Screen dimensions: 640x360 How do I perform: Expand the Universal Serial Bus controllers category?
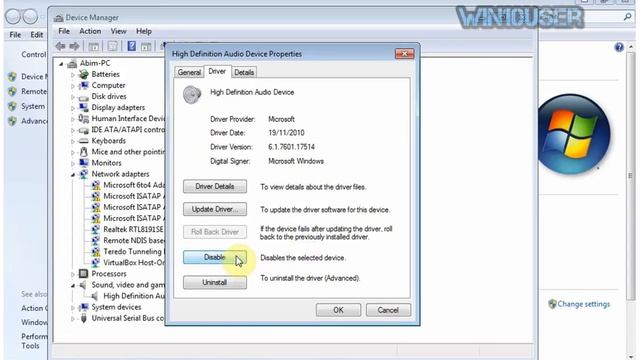pyautogui.click(x=73, y=319)
